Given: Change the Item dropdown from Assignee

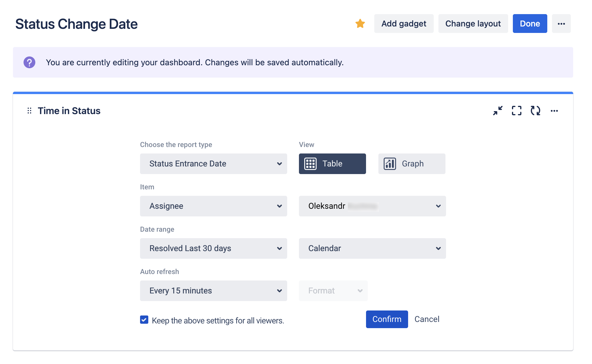Looking at the screenshot, I should pyautogui.click(x=213, y=206).
